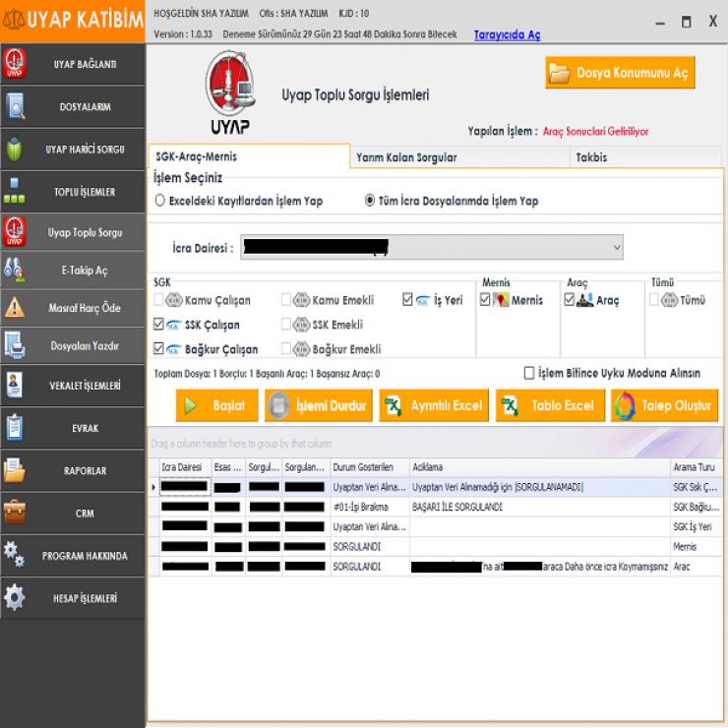Click the Excel icon on Ayrıntılı Excel

[x=394, y=405]
